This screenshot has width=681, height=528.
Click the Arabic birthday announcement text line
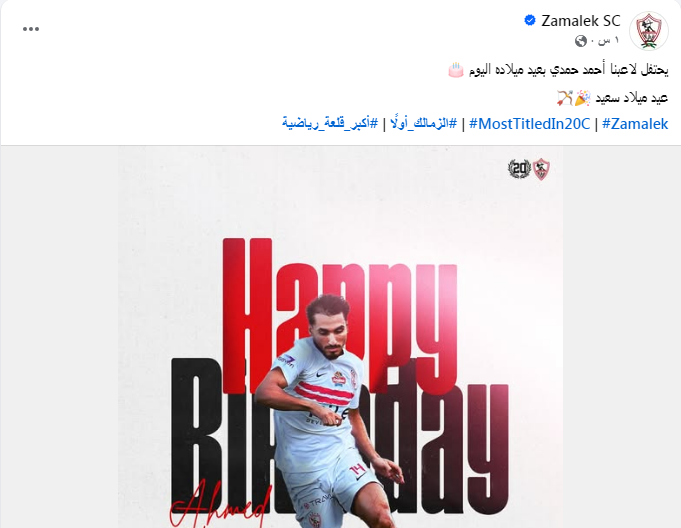pos(558,70)
